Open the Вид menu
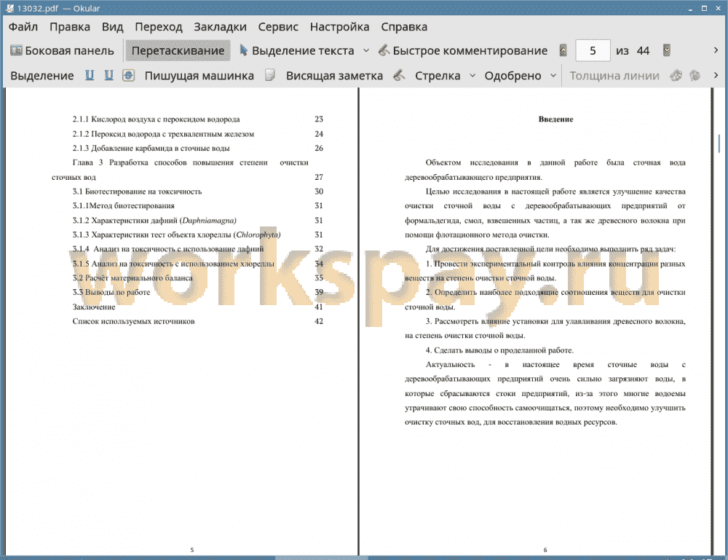The image size is (728, 560). tap(112, 27)
